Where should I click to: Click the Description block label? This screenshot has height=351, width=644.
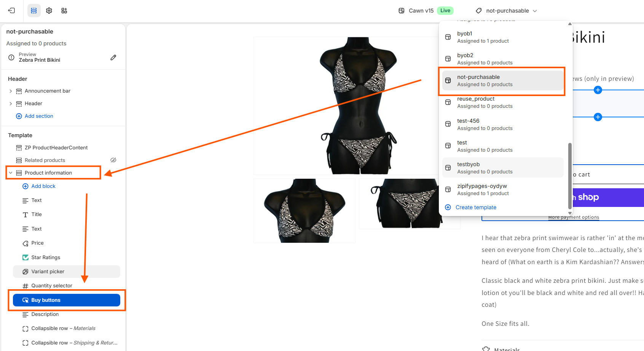[45, 314]
